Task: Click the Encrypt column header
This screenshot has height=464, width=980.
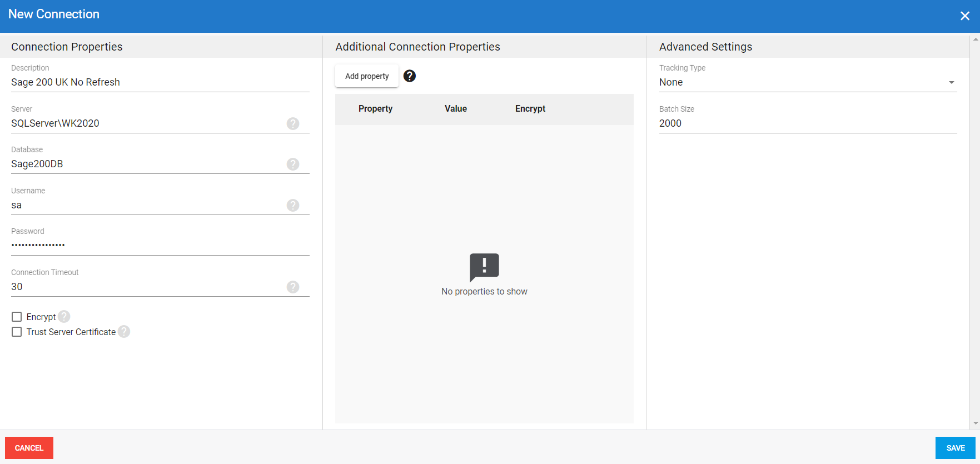Action: click(530, 109)
